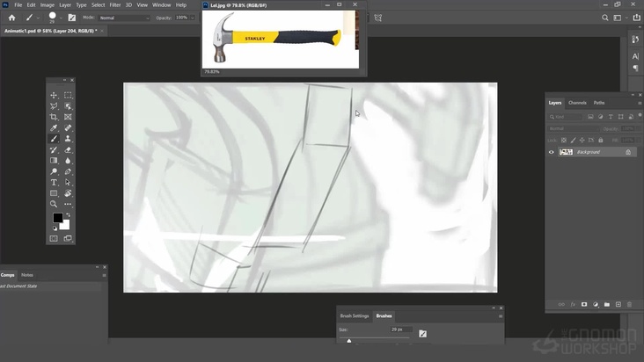Viewport: 644px width, 362px height.
Task: Go to Home screen icon
Action: click(12, 18)
